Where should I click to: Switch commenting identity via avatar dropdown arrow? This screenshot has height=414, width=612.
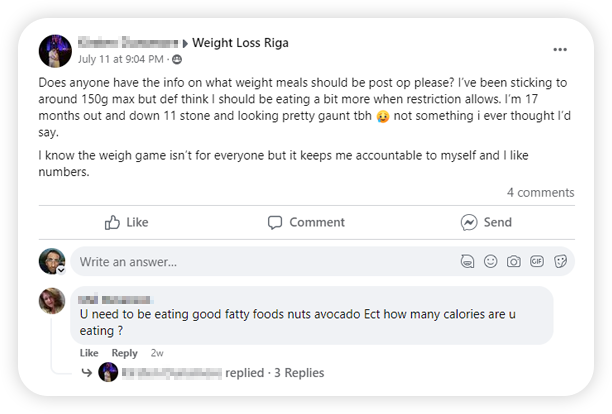pos(60,270)
